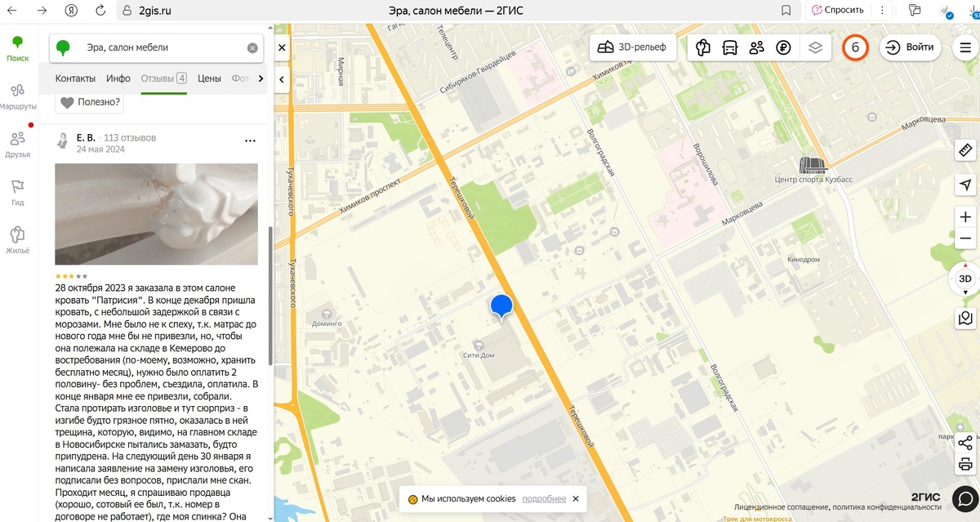Click the blue location marker pin
This screenshot has height=522, width=980.
click(x=501, y=307)
